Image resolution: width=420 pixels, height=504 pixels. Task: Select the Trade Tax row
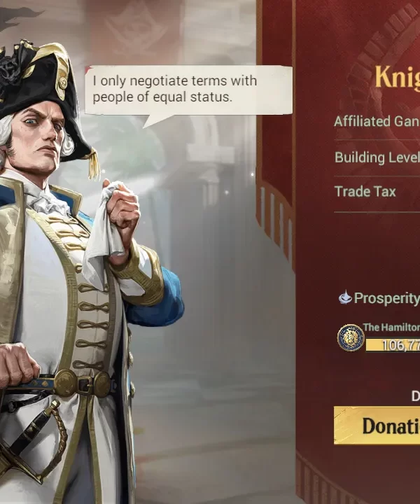(377, 192)
